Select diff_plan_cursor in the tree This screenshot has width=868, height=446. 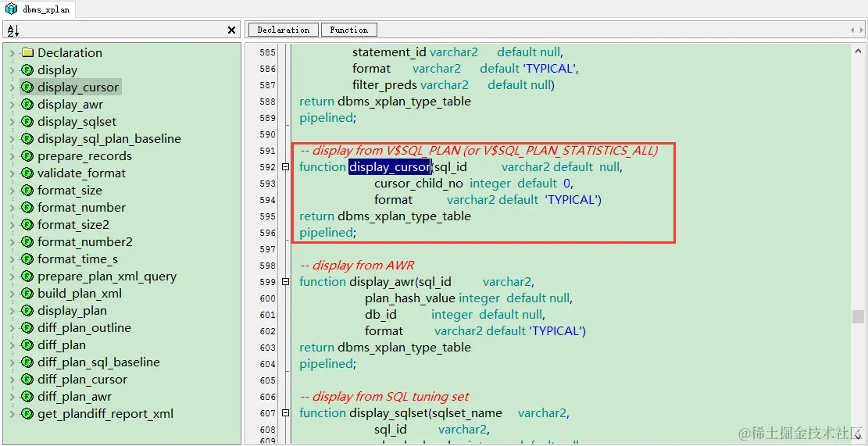[83, 379]
